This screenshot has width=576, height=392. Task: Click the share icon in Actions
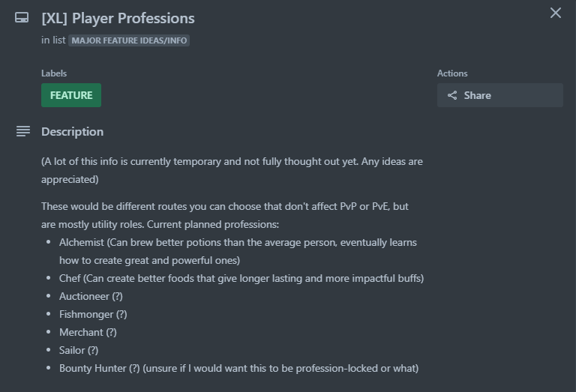(x=452, y=95)
